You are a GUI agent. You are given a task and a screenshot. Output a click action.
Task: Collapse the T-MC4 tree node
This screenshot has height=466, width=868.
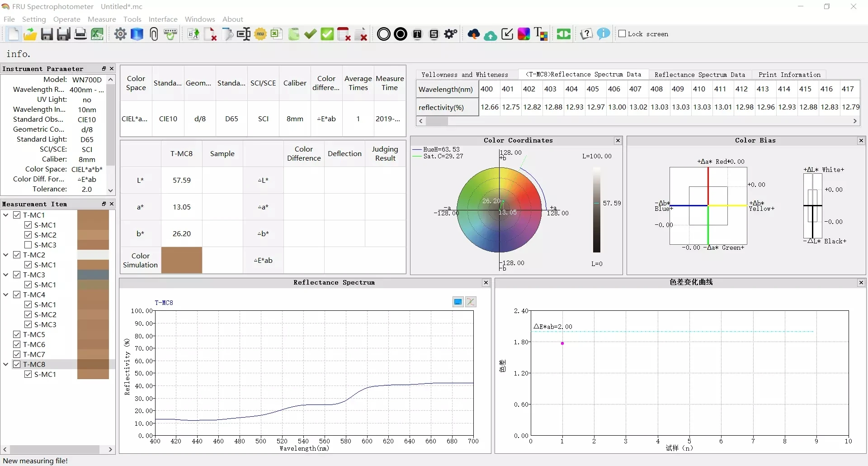click(x=6, y=295)
